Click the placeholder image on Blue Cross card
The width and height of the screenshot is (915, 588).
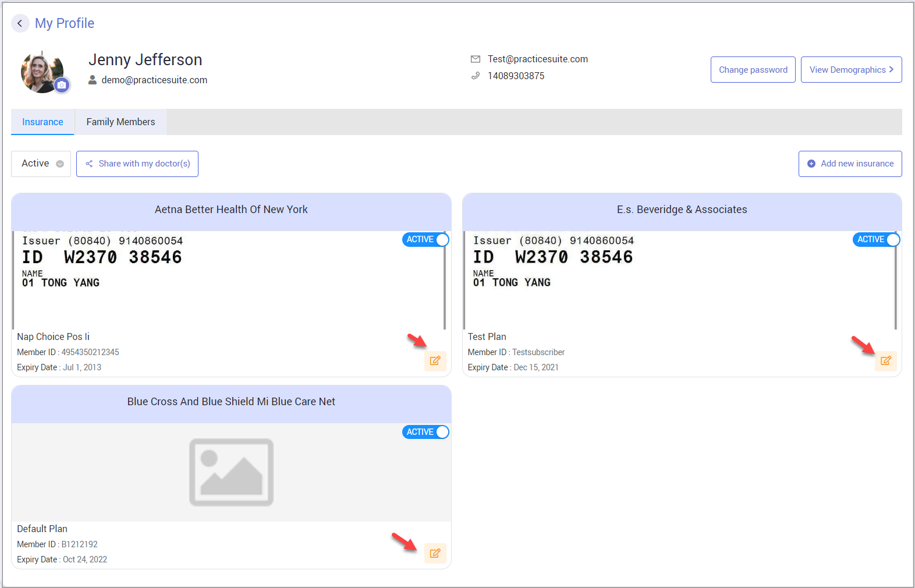click(231, 472)
